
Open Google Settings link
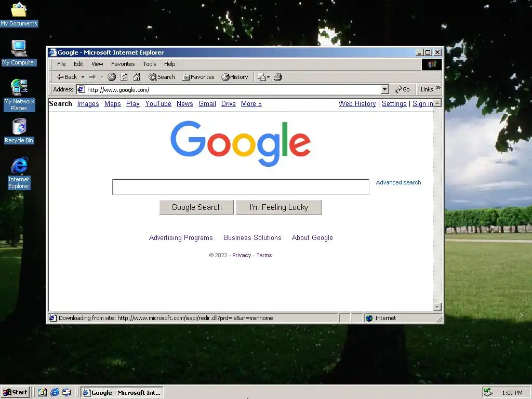point(394,104)
